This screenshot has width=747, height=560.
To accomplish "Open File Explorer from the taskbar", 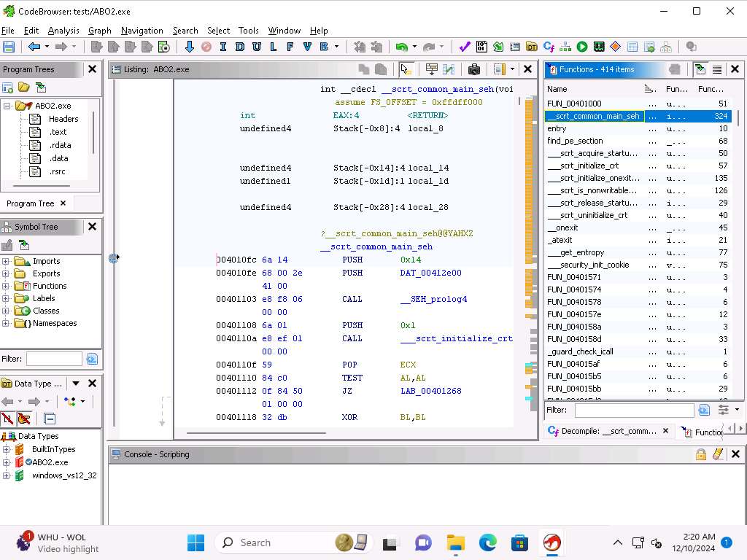I will (456, 542).
